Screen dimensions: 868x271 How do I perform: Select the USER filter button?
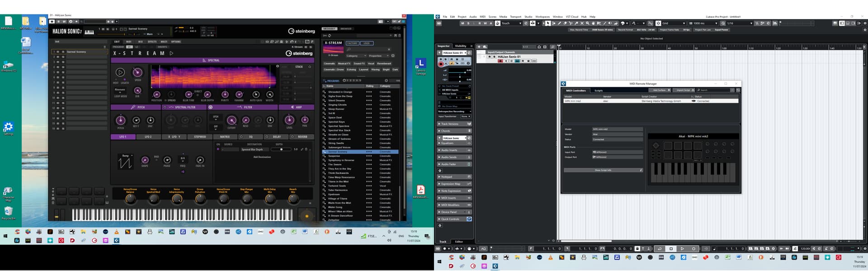pos(366,43)
